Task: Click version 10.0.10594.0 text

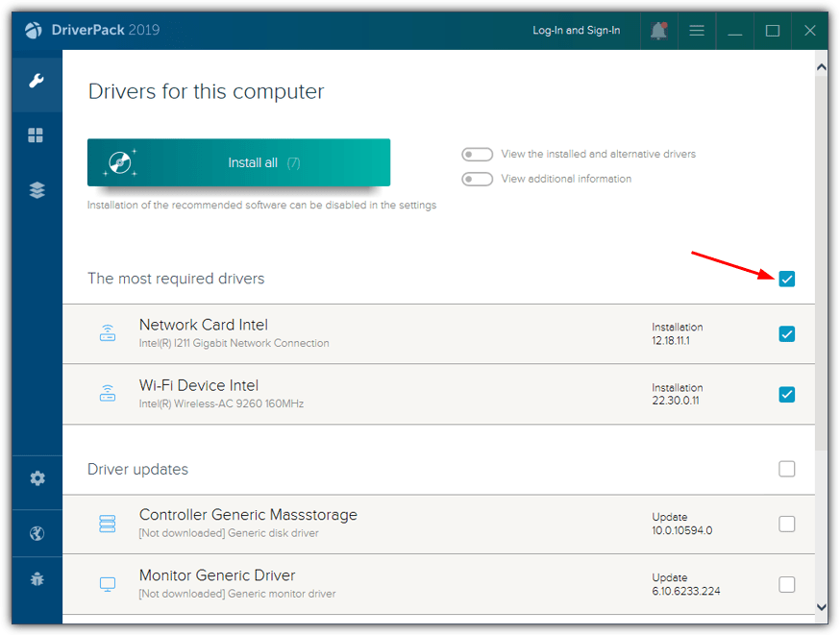Action: pyautogui.click(x=682, y=530)
